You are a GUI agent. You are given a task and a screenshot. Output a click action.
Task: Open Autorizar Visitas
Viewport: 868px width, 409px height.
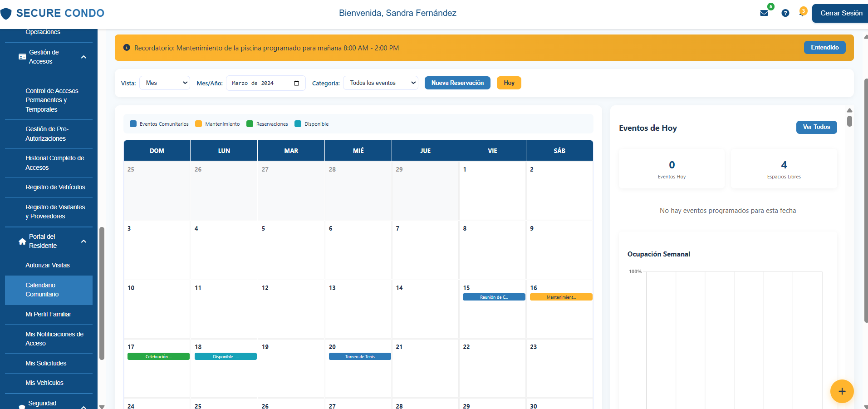pyautogui.click(x=49, y=266)
